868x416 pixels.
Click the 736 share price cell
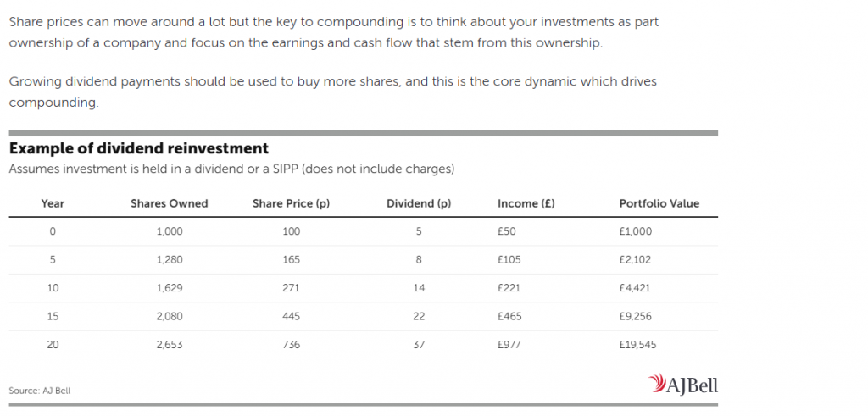tap(292, 345)
